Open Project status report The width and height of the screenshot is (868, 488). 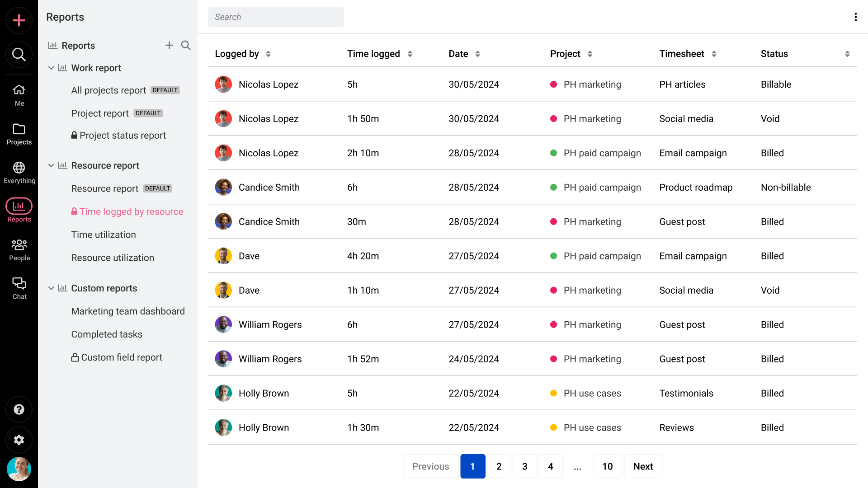click(x=123, y=135)
